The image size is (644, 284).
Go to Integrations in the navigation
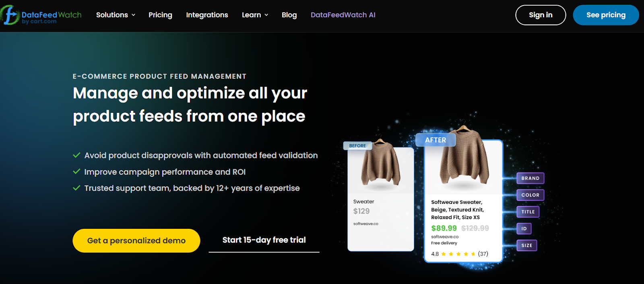(x=207, y=15)
